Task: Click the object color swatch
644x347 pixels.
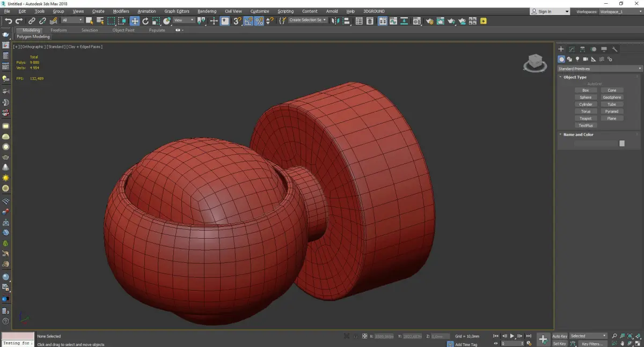Action: click(622, 143)
